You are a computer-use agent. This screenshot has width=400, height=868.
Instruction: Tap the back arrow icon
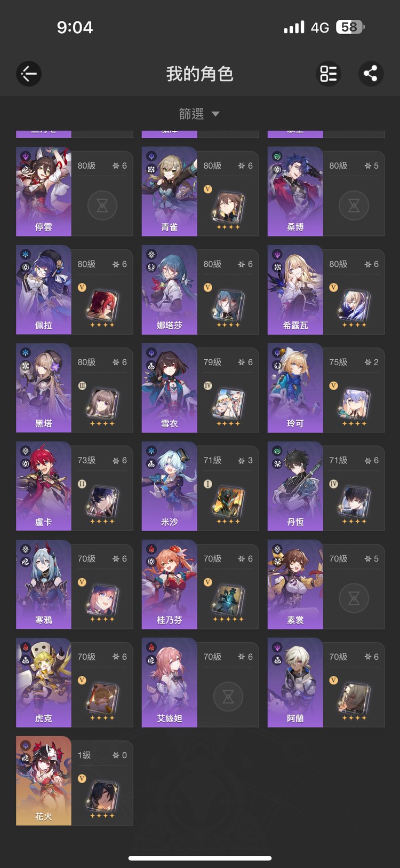coord(29,74)
